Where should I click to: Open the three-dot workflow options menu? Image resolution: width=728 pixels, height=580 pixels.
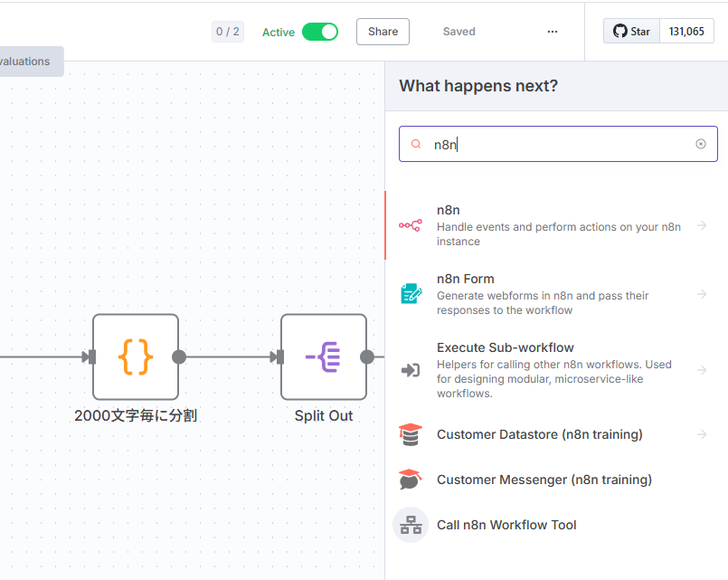pyautogui.click(x=552, y=32)
